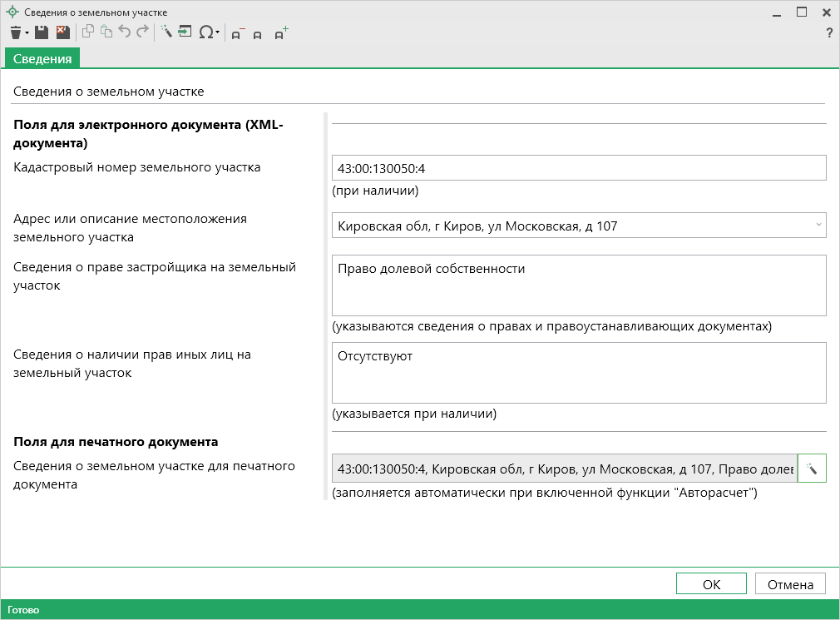
Task: Expand the address dropdown list
Action: click(818, 225)
